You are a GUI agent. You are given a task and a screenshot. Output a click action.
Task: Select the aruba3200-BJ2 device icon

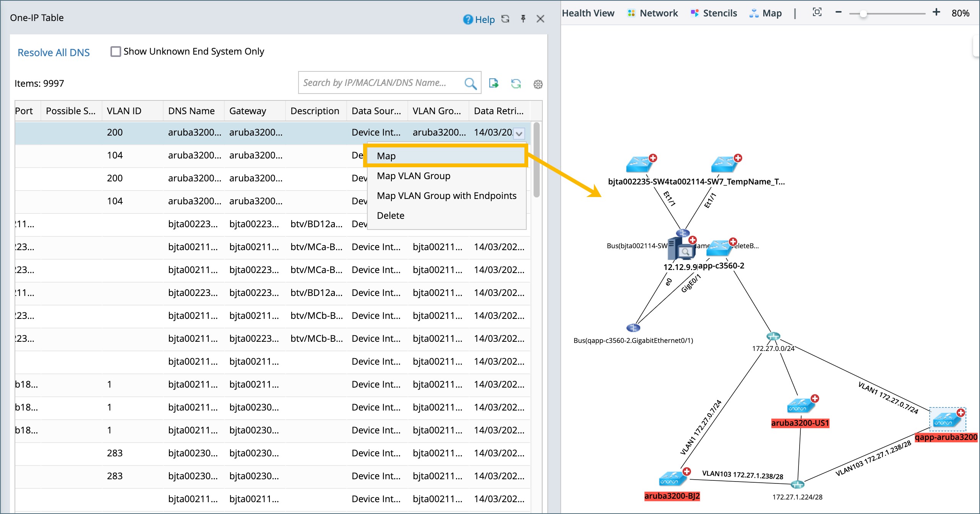click(672, 479)
